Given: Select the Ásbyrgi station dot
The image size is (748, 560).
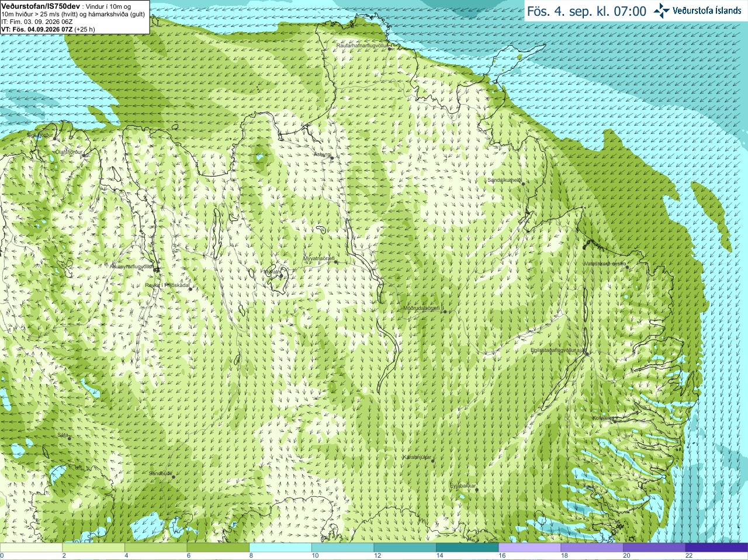Looking at the screenshot, I should [332, 158].
